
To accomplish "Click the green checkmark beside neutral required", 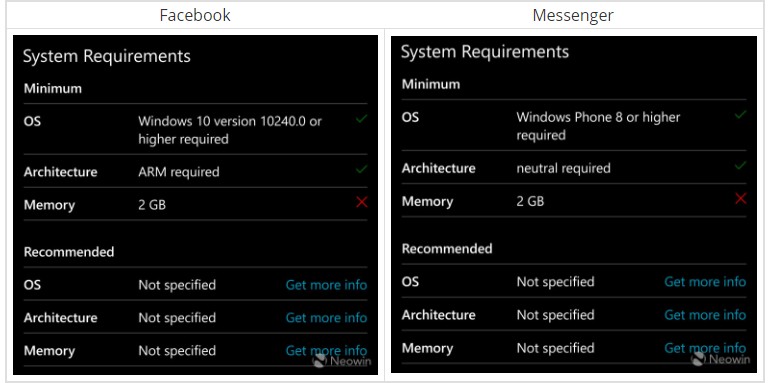I will click(x=740, y=165).
